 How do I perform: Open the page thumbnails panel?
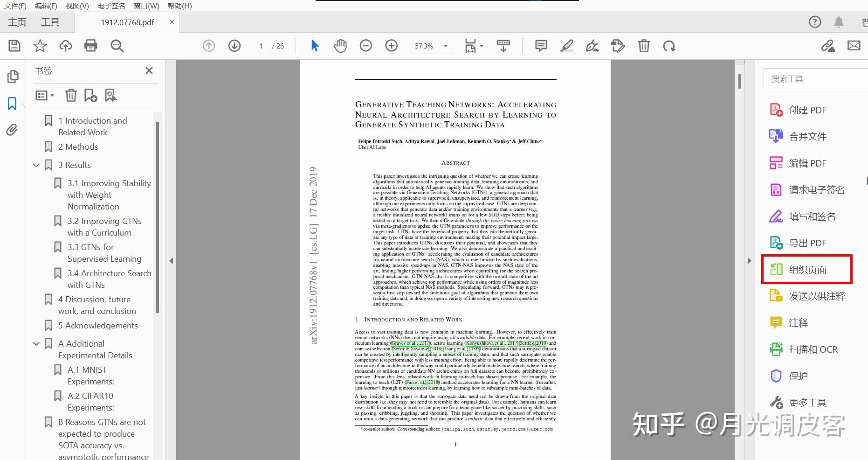click(13, 76)
